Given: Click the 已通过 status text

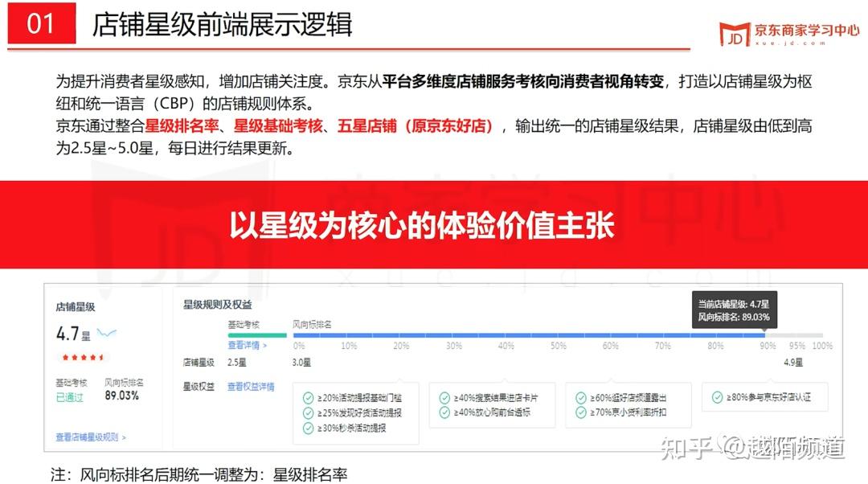Looking at the screenshot, I should [70, 396].
